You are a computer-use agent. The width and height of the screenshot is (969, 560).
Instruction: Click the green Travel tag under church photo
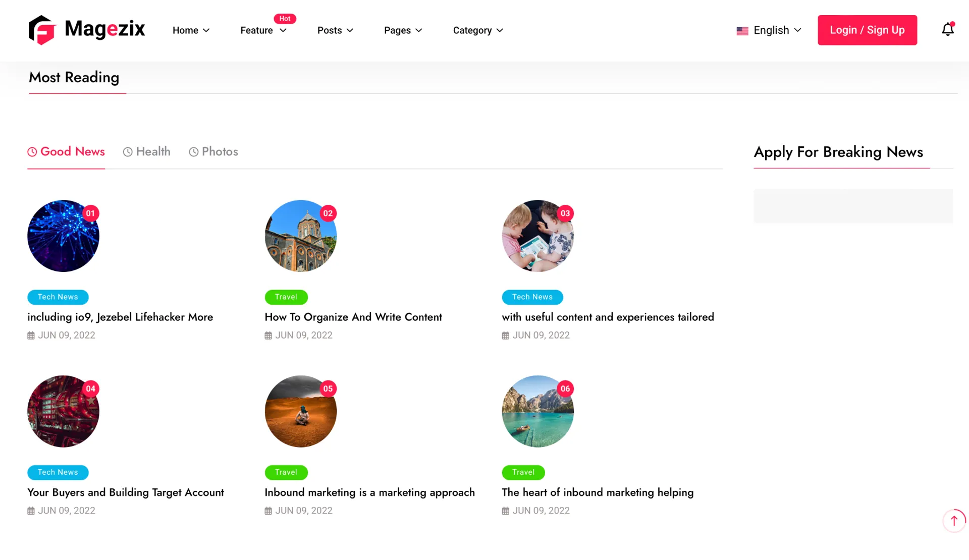coord(286,297)
